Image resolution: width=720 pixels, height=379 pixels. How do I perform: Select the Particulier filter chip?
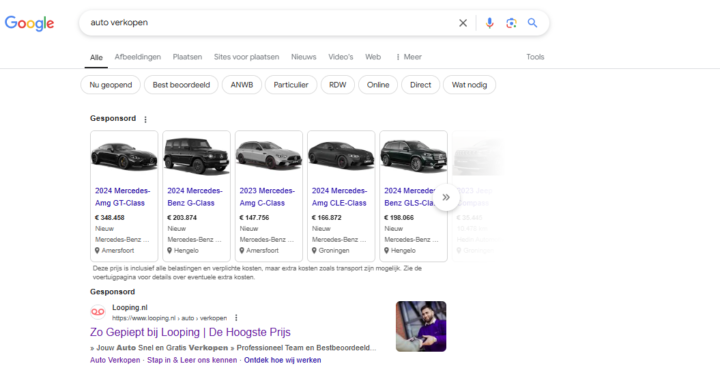coord(291,85)
